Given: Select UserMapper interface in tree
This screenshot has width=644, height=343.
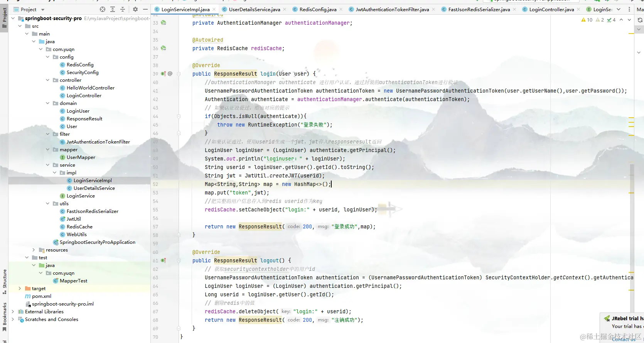Looking at the screenshot, I should [81, 157].
